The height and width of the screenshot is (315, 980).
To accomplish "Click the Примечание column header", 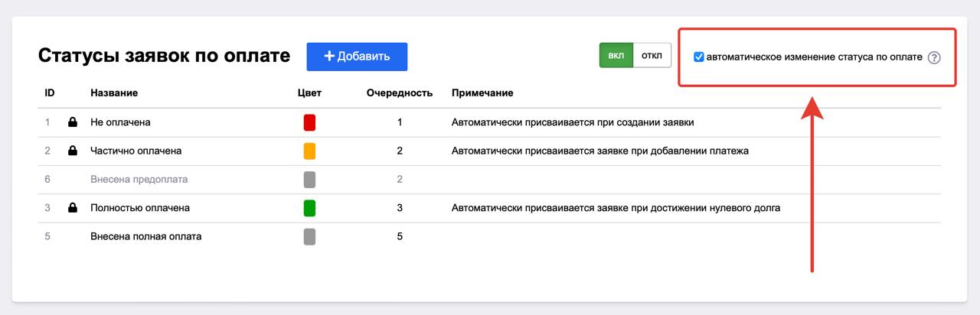I will [482, 93].
